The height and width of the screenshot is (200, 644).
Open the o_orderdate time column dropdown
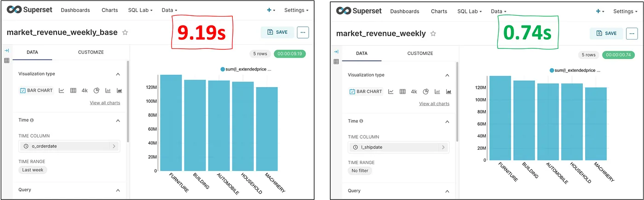[x=69, y=146]
